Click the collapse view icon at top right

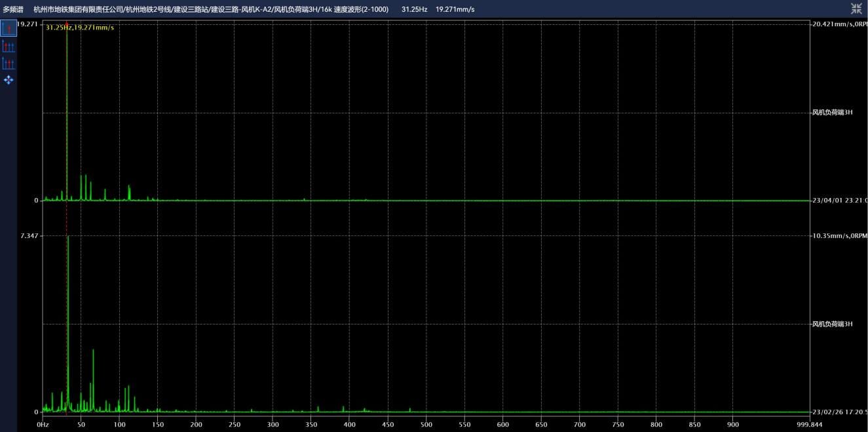pos(856,9)
